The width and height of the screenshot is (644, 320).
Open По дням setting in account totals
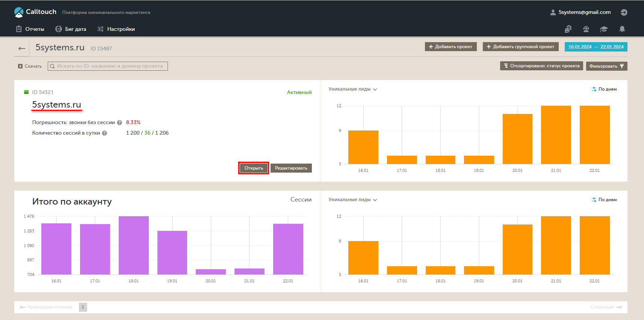tap(604, 200)
